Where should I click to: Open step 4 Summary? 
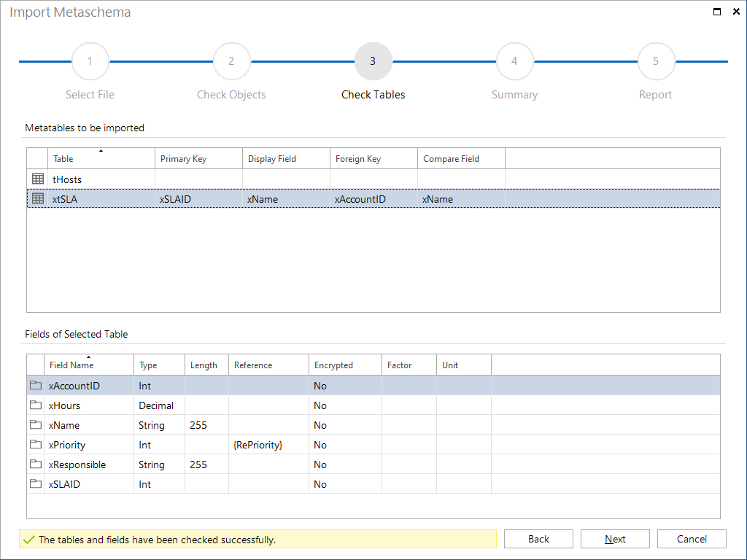tap(514, 61)
